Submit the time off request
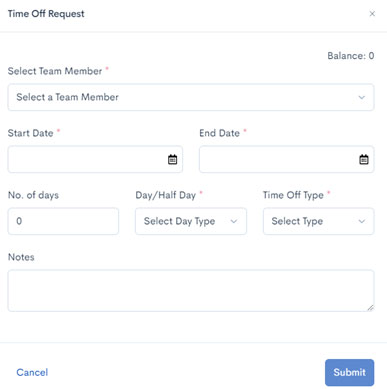The height and width of the screenshot is (389, 387). 349,372
